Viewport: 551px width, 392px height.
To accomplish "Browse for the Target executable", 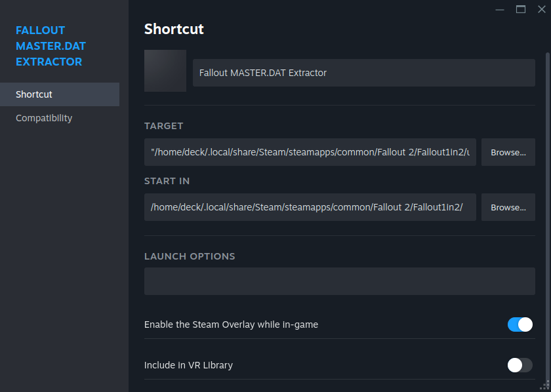I will [x=508, y=152].
